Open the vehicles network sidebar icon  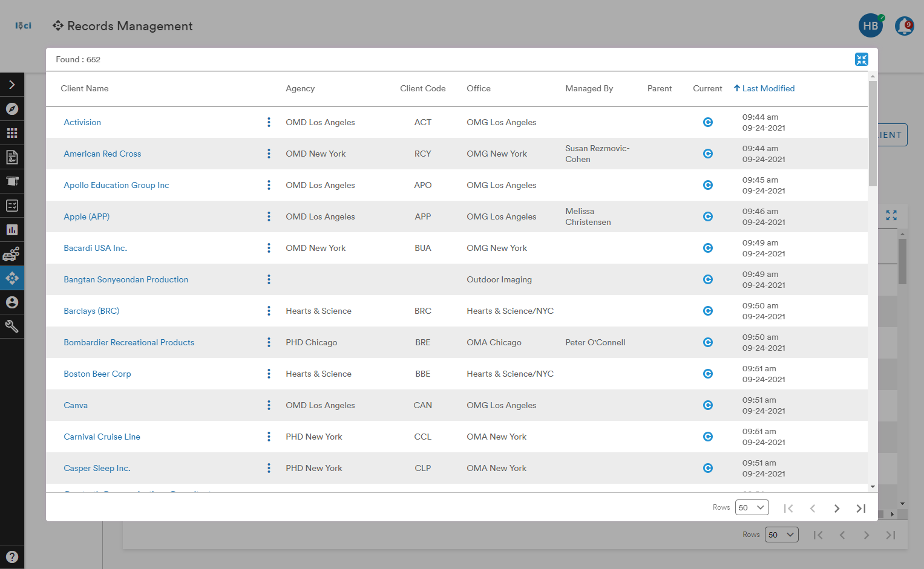[12, 254]
